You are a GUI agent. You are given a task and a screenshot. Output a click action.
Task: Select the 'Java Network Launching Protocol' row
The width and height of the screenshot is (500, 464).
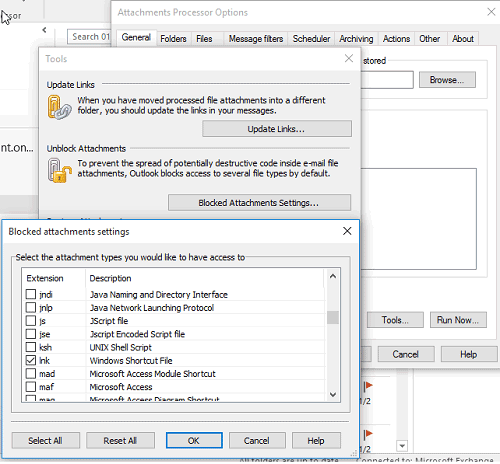(x=173, y=307)
